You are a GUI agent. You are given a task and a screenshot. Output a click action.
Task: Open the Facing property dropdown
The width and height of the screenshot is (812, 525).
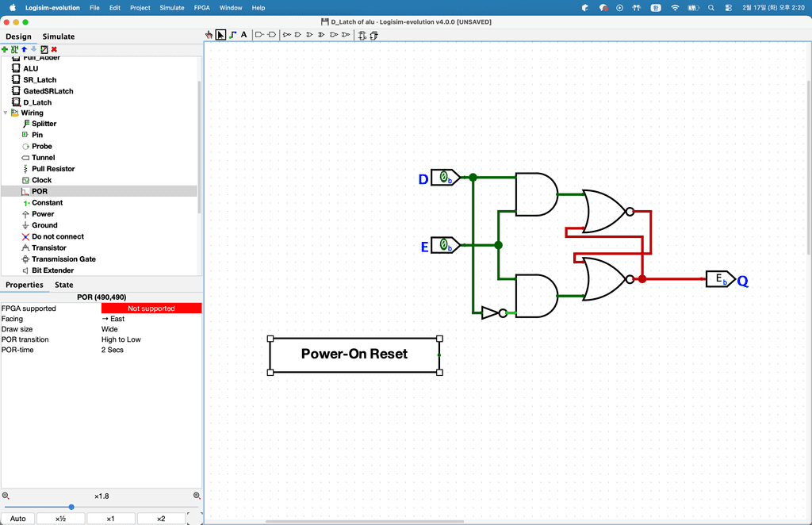click(x=151, y=319)
